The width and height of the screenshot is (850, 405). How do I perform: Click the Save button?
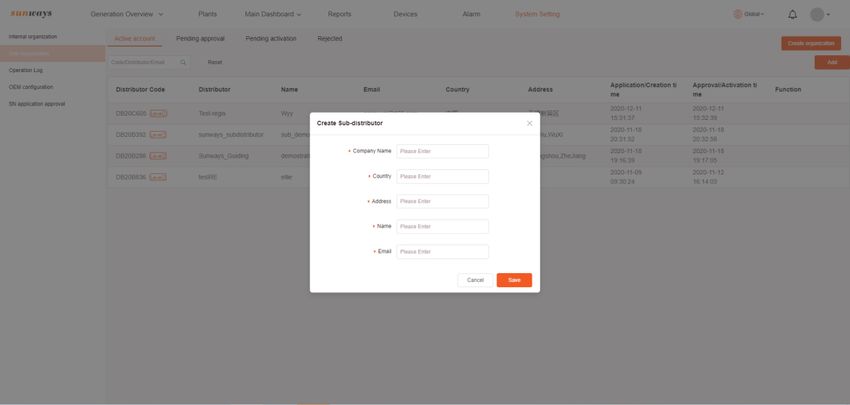coord(514,280)
